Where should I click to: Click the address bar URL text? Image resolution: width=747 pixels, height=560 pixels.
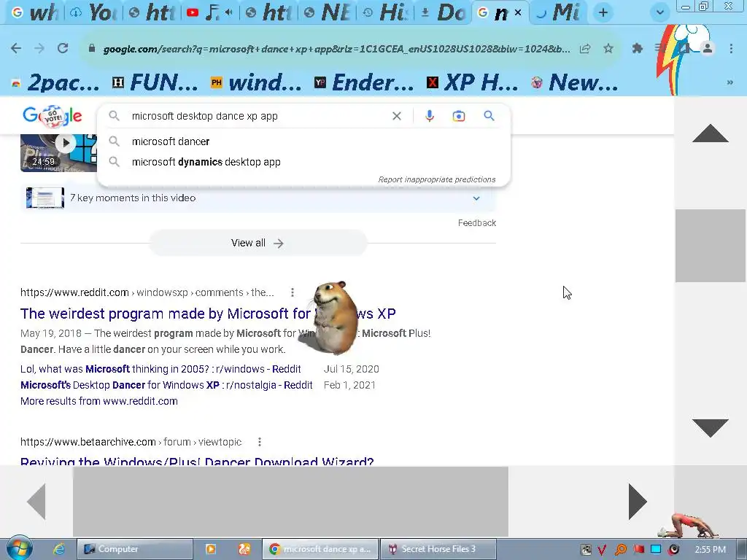point(336,49)
